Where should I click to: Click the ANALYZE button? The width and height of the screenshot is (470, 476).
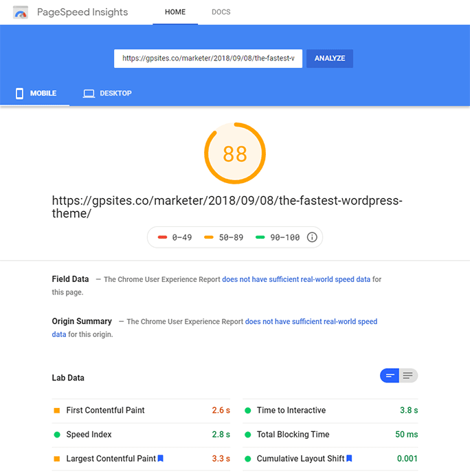pyautogui.click(x=330, y=58)
